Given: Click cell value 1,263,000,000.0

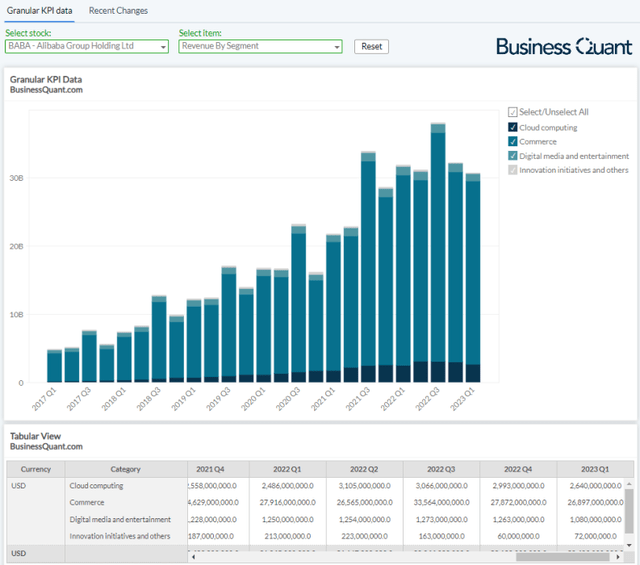Looking at the screenshot, I should (x=518, y=519).
